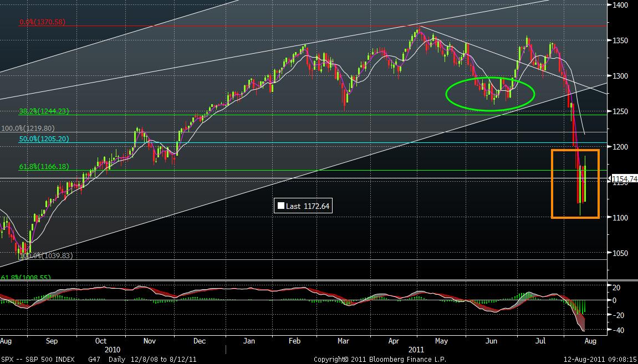
Task: Click the 1400 level on price axis
Action: [x=624, y=5]
